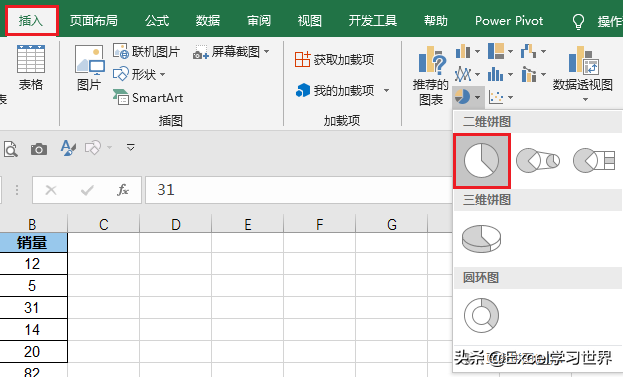The height and width of the screenshot is (377, 623).
Task: Select column F header
Action: (319, 224)
